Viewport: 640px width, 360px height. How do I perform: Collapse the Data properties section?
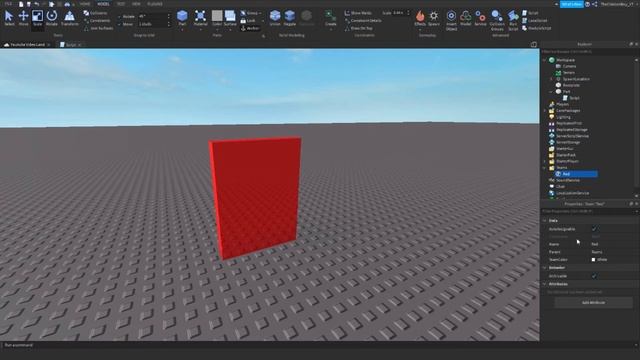[544, 220]
